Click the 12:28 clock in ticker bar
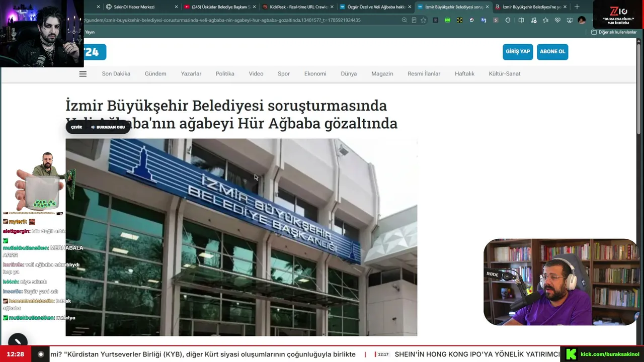This screenshot has width=644, height=362. [x=16, y=354]
